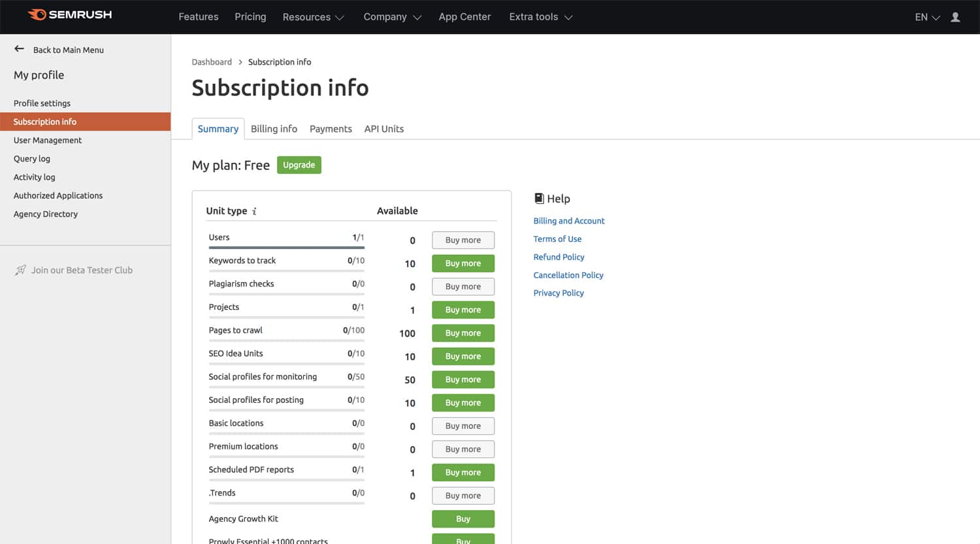
Task: Click Buy more for .Trends
Action: click(x=463, y=496)
